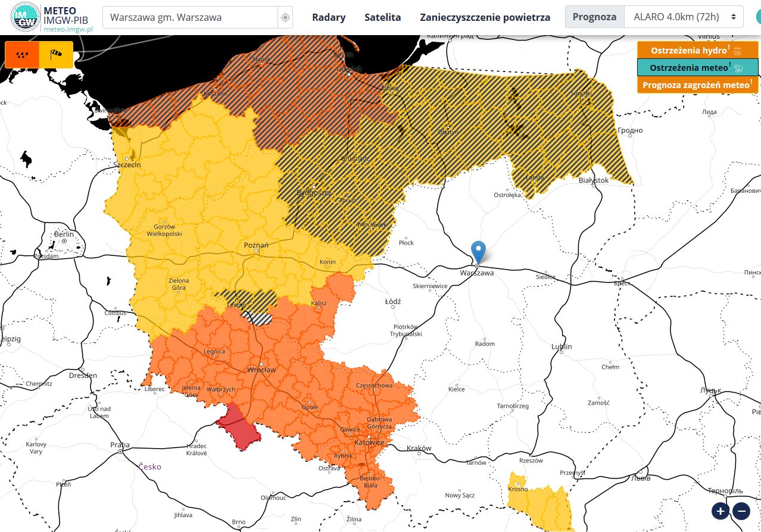Open Prognoza zagrożeń meteo layer
The height and width of the screenshot is (532, 761).
pos(697,85)
